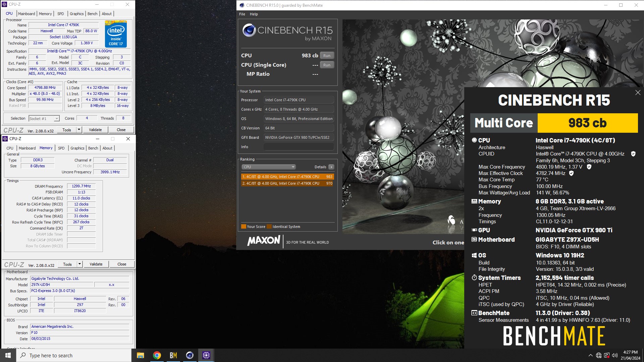Viewport: 644px width, 362px height.
Task: Click Validate in the lower CPU-Z window
Action: click(96, 264)
